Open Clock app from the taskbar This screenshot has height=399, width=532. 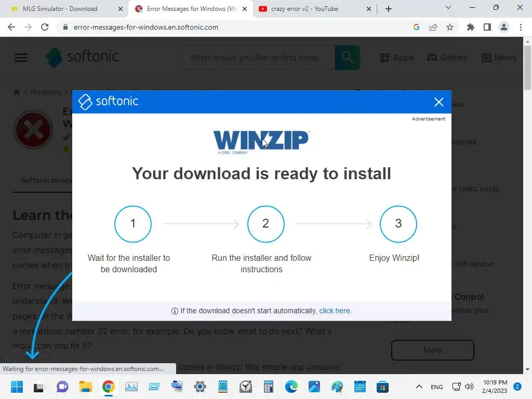pyautogui.click(x=246, y=387)
